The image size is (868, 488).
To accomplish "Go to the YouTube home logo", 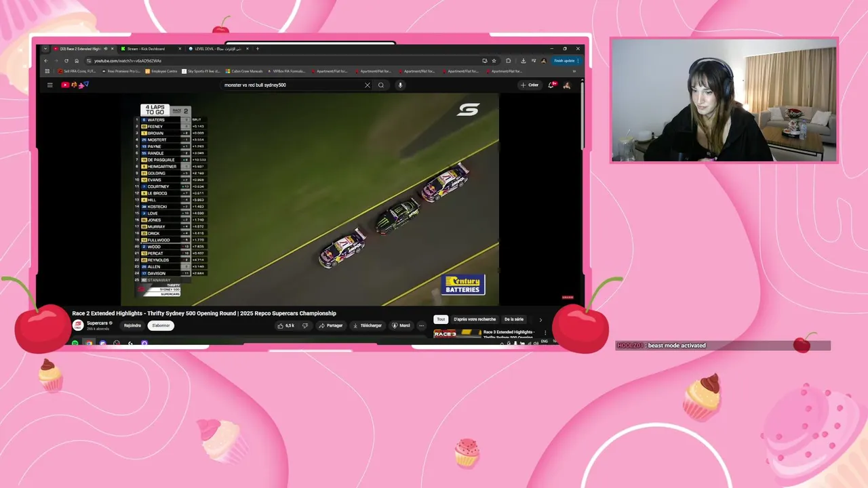I will click(x=75, y=85).
